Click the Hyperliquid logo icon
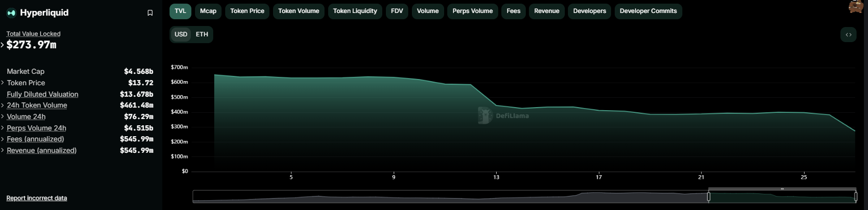Image resolution: width=868 pixels, height=210 pixels. (11, 13)
